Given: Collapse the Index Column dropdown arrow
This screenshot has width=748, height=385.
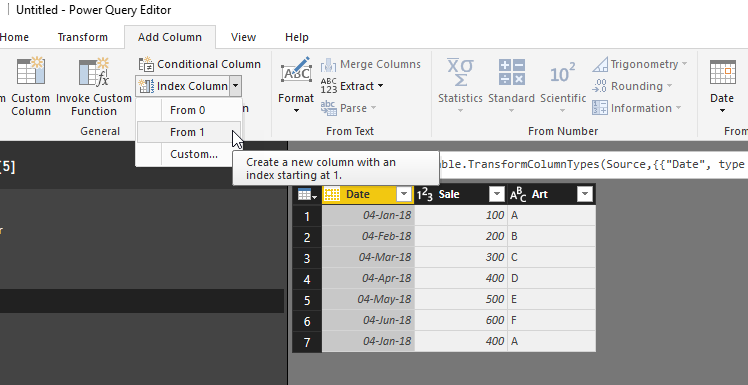Looking at the screenshot, I should tap(236, 86).
